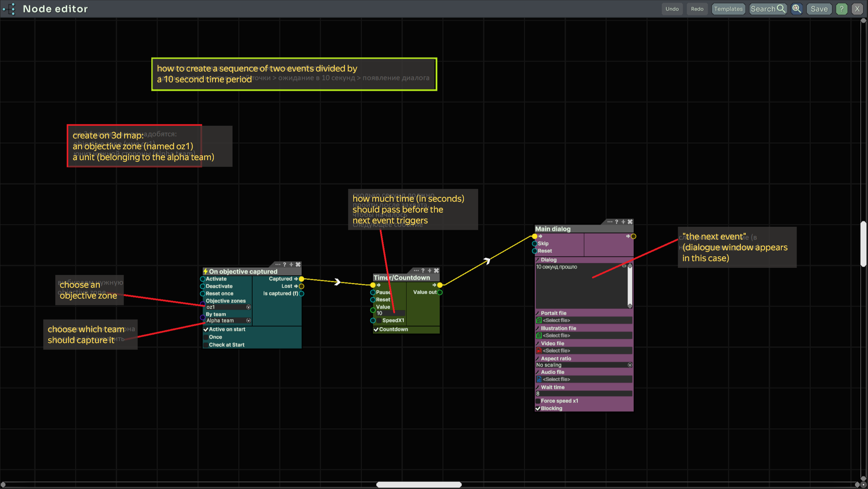Open the Aspect ratio No scaling dropdown
The height and width of the screenshot is (489, 868).
[630, 365]
